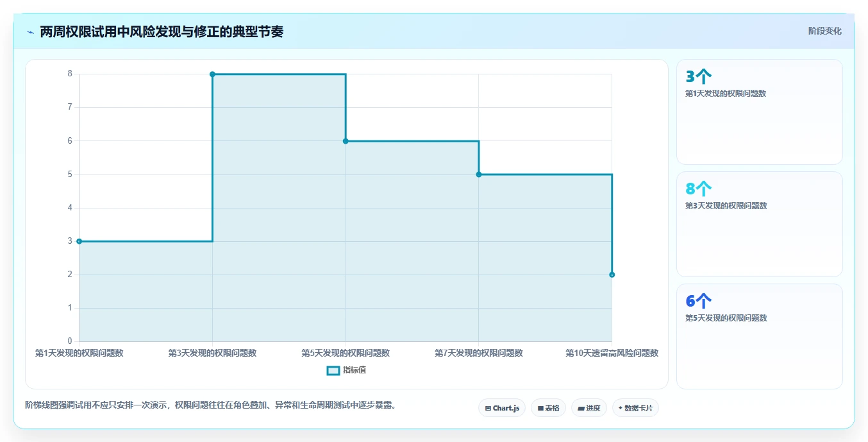The height and width of the screenshot is (442, 868).
Task: Click the data point for 第1天 at value 3
Action: point(79,241)
